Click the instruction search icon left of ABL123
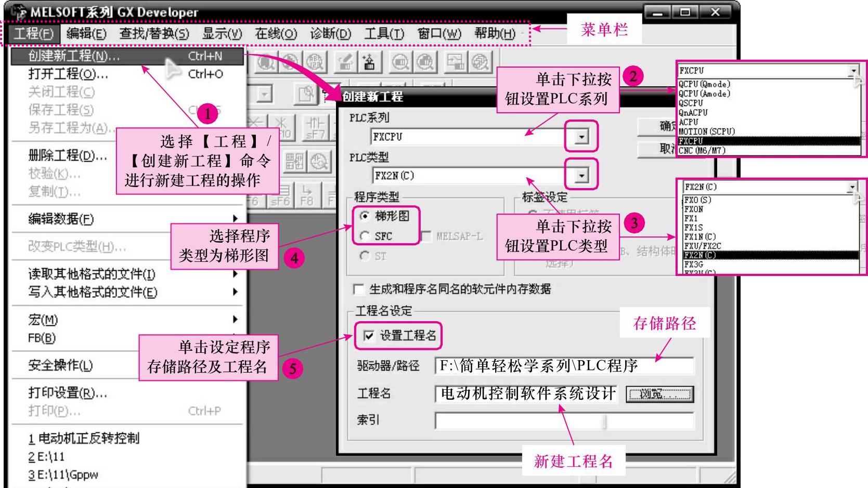The image size is (868, 488). point(290,62)
